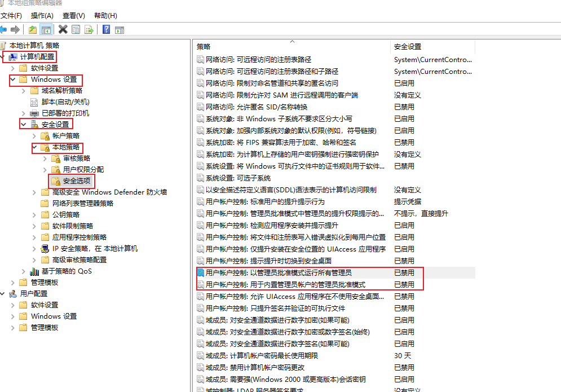The height and width of the screenshot is (392, 561).
Task: Click the 已部署的打印机 printer icon
Action: click(34, 113)
